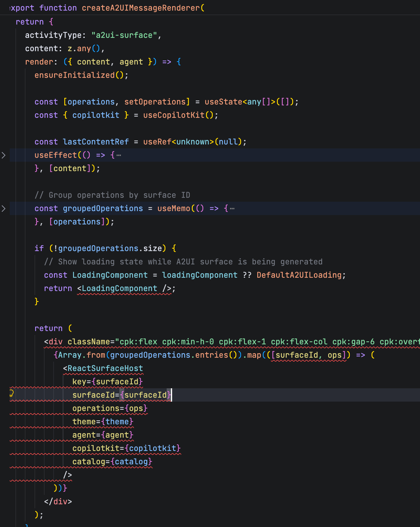This screenshot has height=527, width=420.
Task: Click the Array.from call
Action: pos(82,355)
